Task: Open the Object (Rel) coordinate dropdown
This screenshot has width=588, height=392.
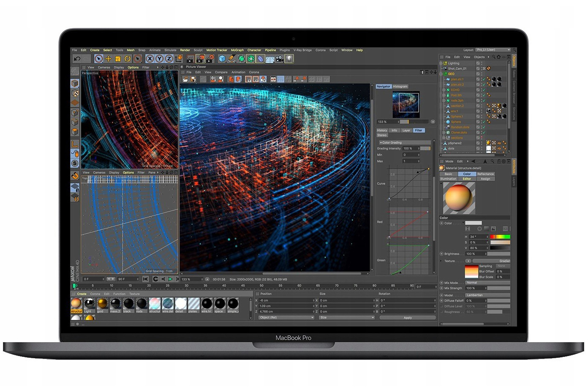Action: tap(286, 318)
